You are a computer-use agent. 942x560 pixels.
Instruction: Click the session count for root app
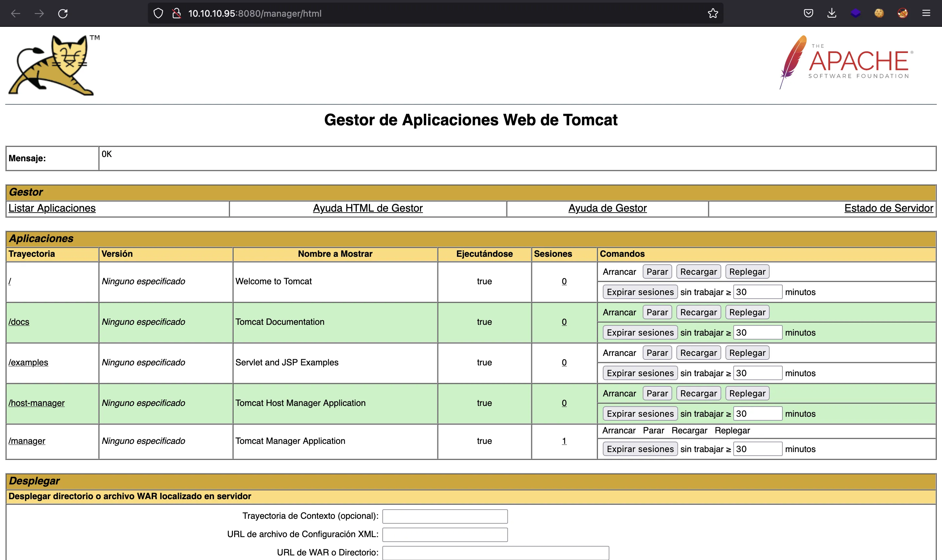(564, 282)
